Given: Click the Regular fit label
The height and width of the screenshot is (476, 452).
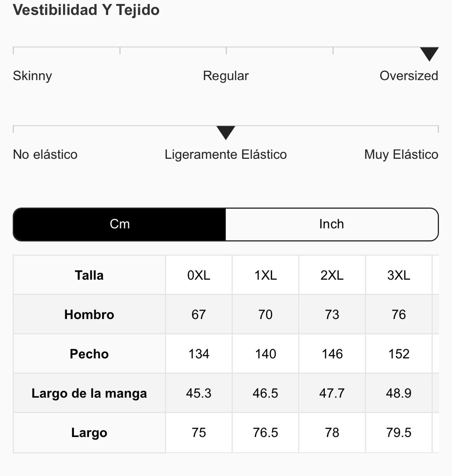Looking at the screenshot, I should (226, 76).
